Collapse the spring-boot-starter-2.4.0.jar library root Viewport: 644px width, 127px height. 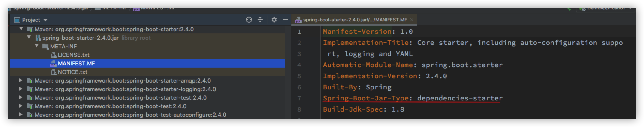[x=29, y=37]
